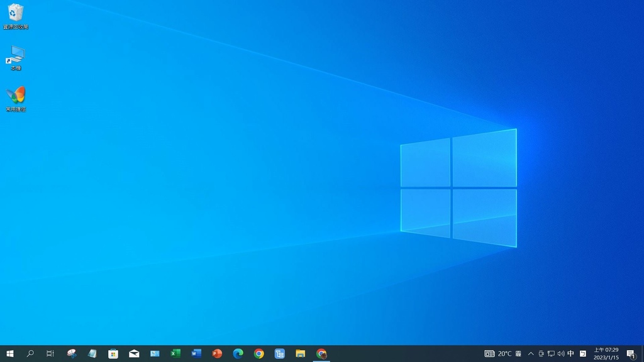Click the 20°C weather reading

505,353
